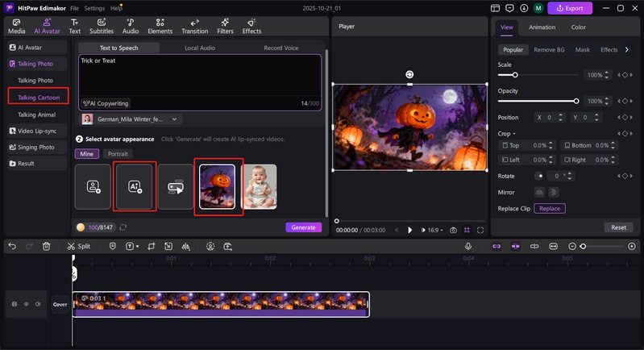Open the 16:9 aspect ratio dropdown

[x=433, y=230]
